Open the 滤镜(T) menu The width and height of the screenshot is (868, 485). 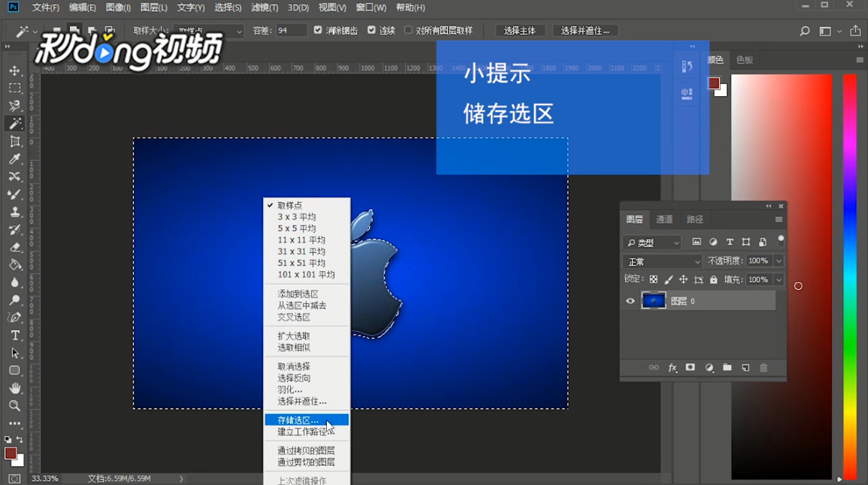(265, 8)
